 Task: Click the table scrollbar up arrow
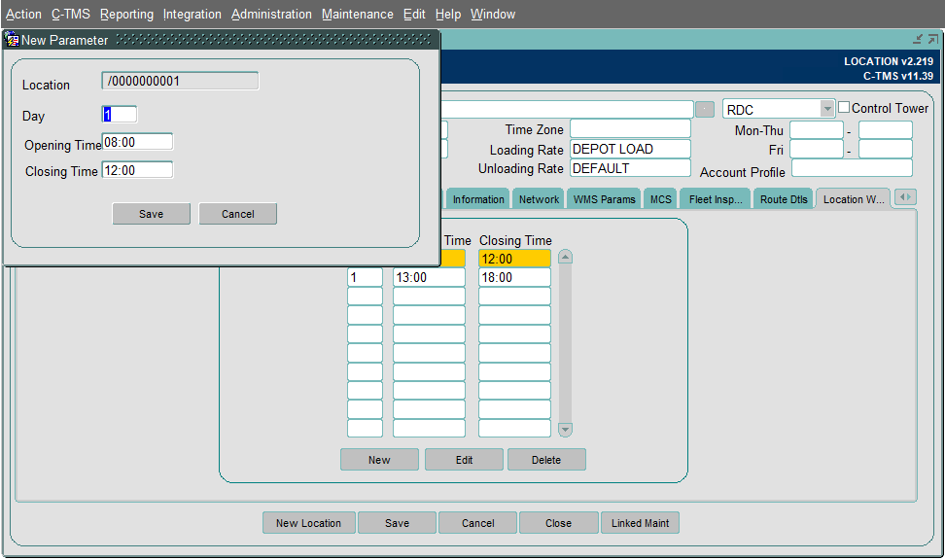pos(565,258)
